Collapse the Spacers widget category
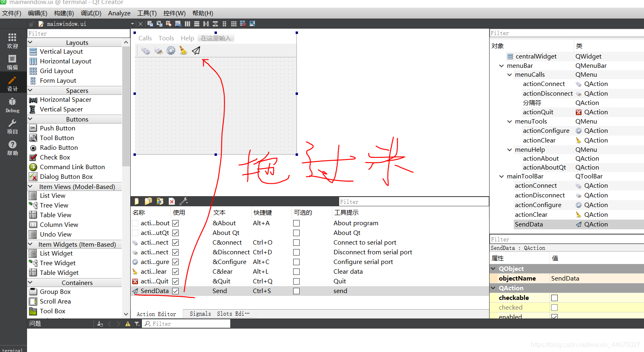This screenshot has height=352, width=644. pyautogui.click(x=30, y=90)
